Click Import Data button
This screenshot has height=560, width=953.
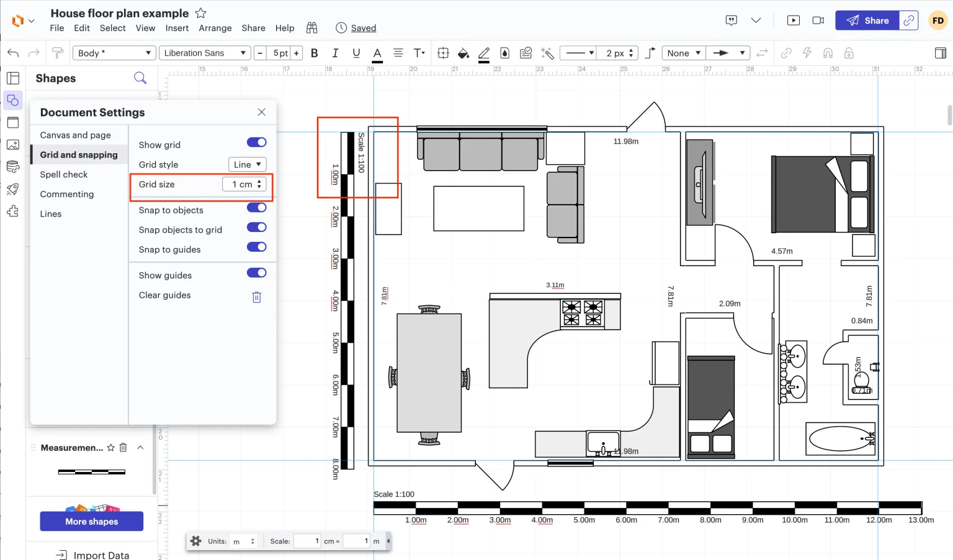(93, 555)
